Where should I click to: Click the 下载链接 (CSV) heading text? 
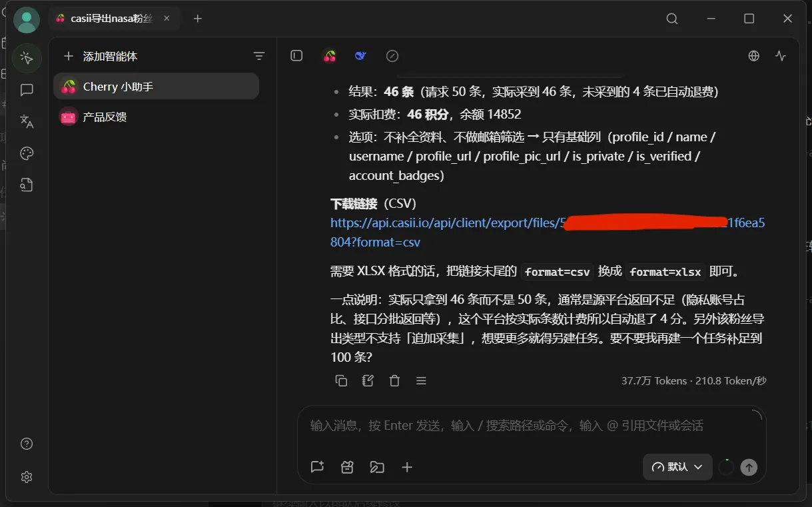tap(373, 203)
